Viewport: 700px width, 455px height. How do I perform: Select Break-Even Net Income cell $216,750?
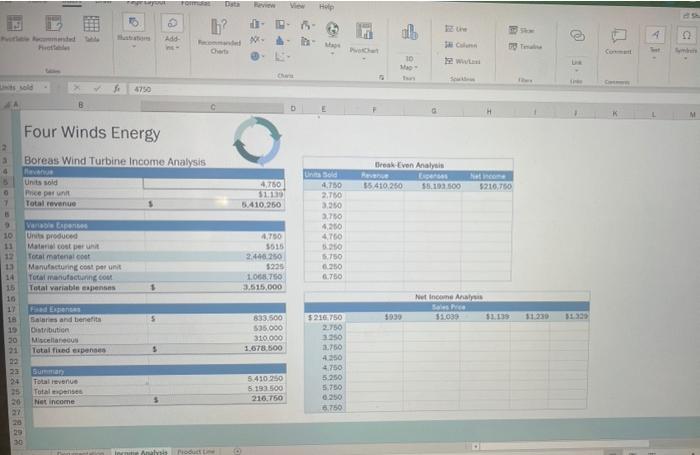[x=487, y=187]
